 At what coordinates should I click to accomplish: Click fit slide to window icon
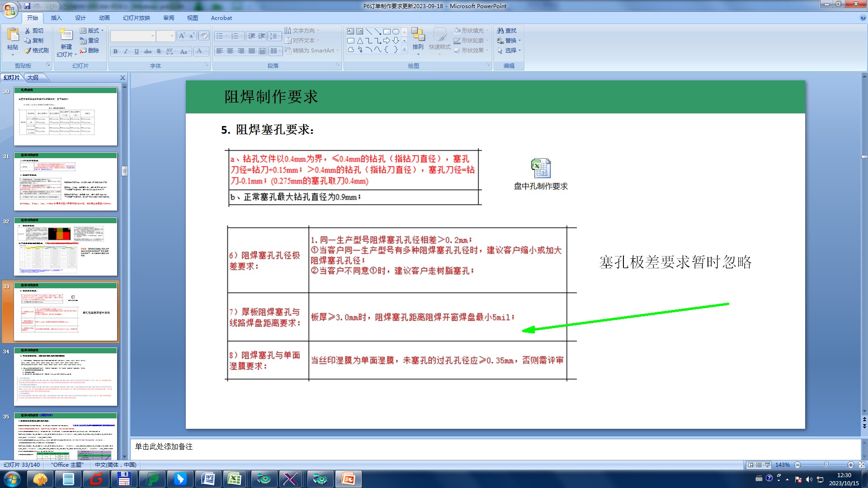pyautogui.click(x=862, y=465)
